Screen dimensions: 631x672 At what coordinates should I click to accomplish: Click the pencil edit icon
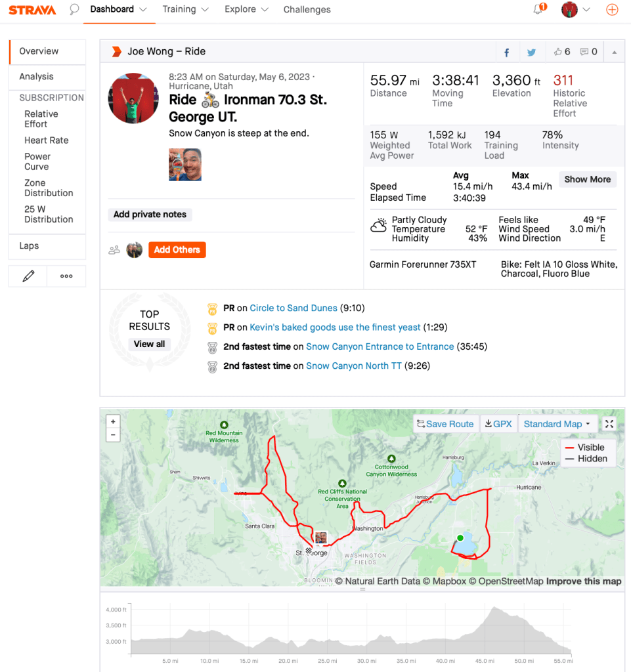pyautogui.click(x=28, y=276)
